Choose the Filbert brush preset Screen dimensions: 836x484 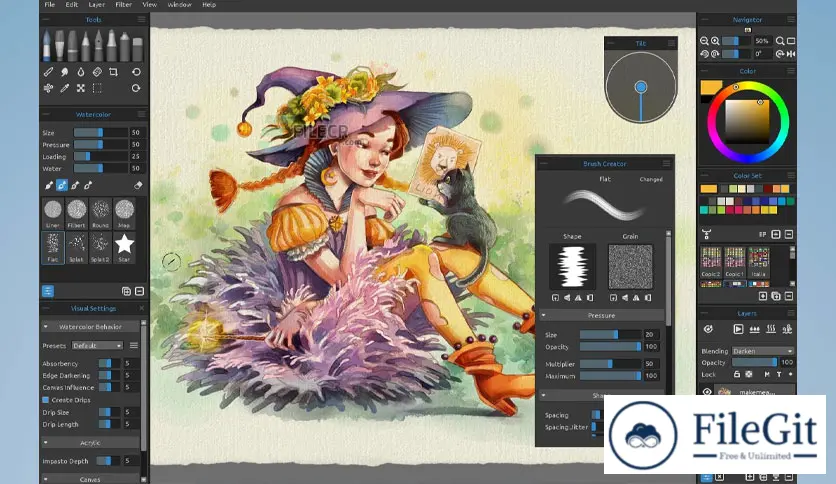tap(76, 213)
